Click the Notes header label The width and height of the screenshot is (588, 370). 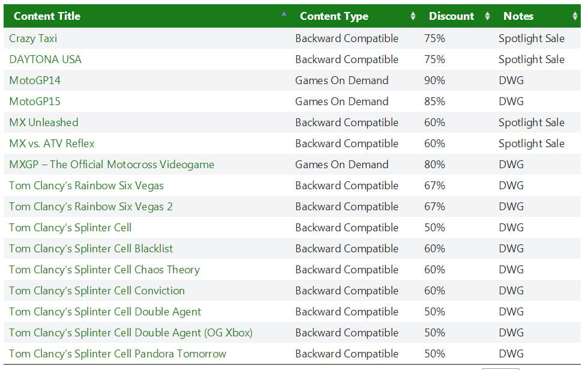click(x=518, y=16)
